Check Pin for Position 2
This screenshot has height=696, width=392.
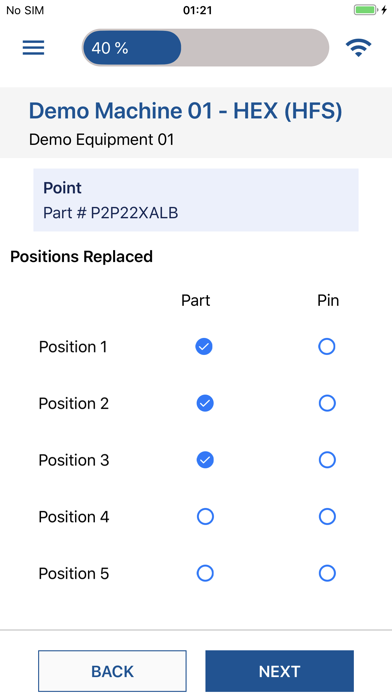tap(327, 403)
